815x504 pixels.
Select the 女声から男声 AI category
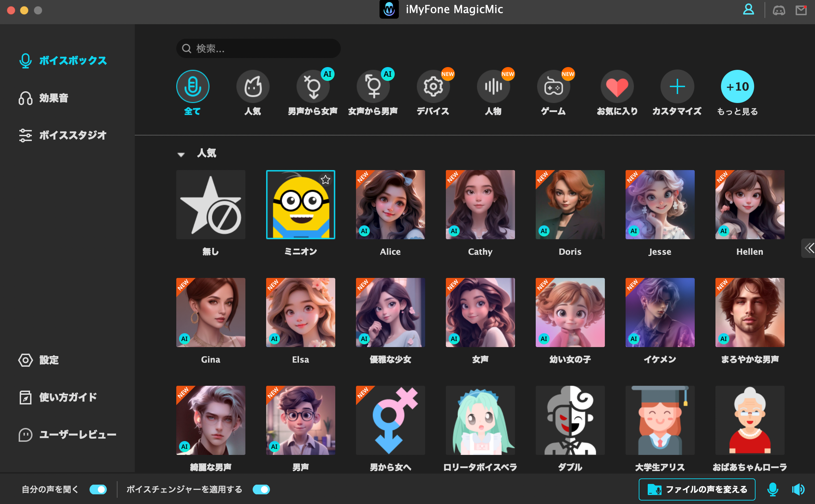(x=373, y=86)
